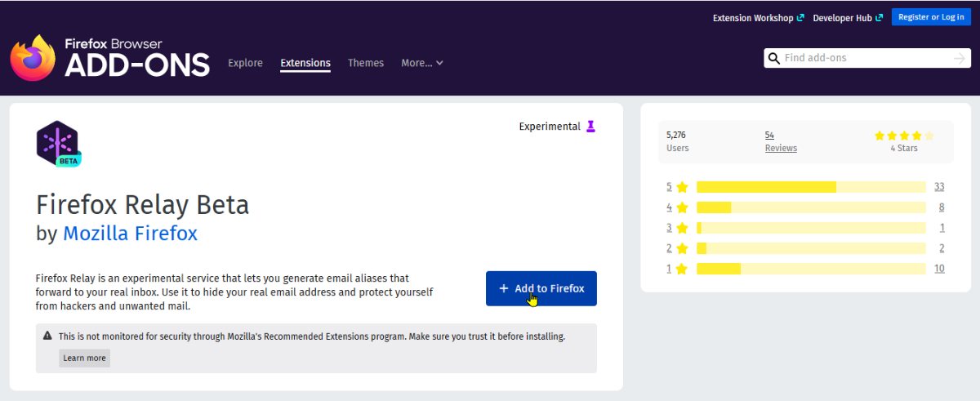
Task: Click inside the Find add-ons search field
Action: point(866,58)
